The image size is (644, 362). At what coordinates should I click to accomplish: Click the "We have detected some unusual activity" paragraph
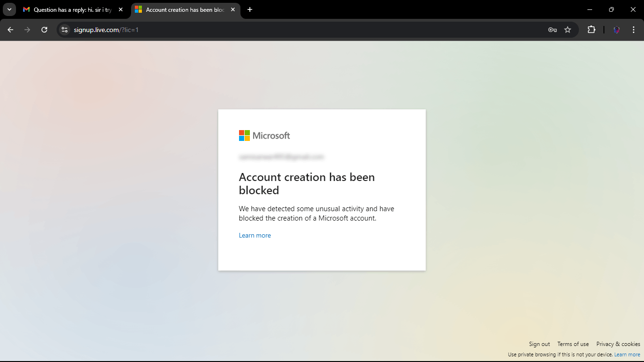tap(316, 214)
